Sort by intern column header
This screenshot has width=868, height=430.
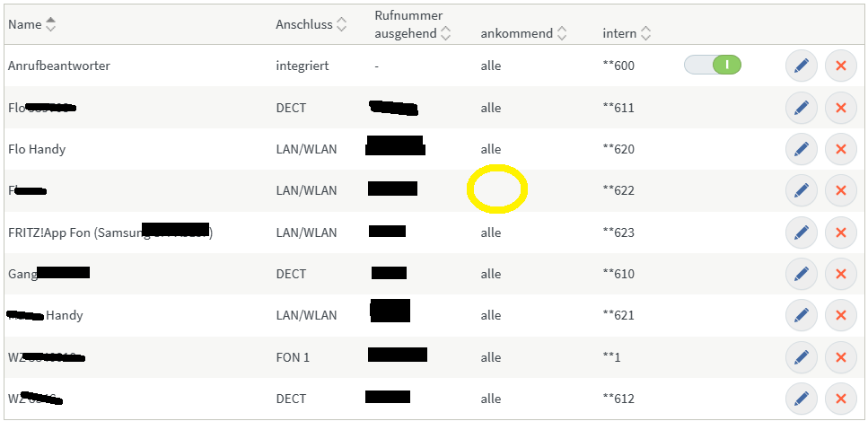click(x=644, y=34)
